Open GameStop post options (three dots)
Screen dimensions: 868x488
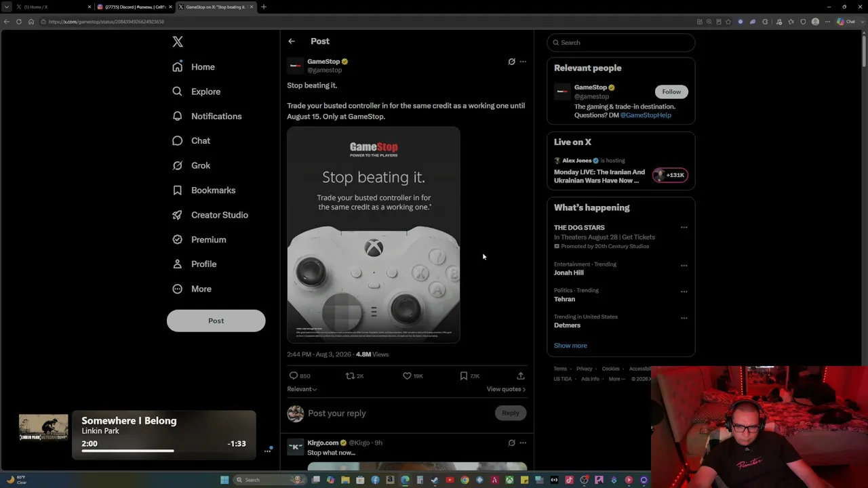(523, 62)
